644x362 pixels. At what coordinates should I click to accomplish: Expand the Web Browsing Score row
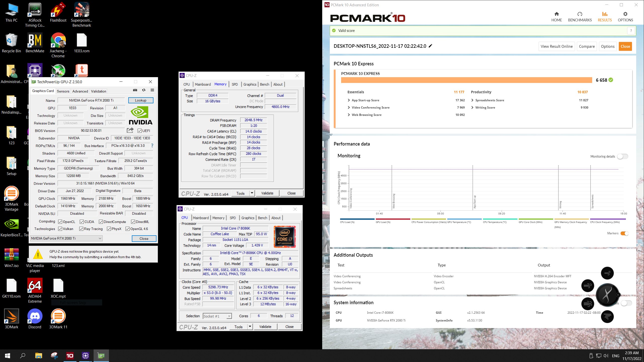(x=349, y=115)
